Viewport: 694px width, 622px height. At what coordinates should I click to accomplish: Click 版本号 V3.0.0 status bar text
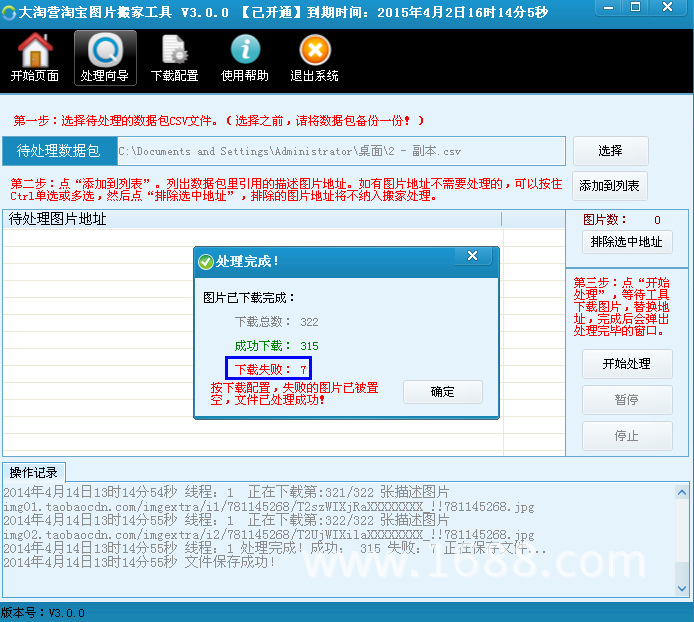[x=42, y=613]
